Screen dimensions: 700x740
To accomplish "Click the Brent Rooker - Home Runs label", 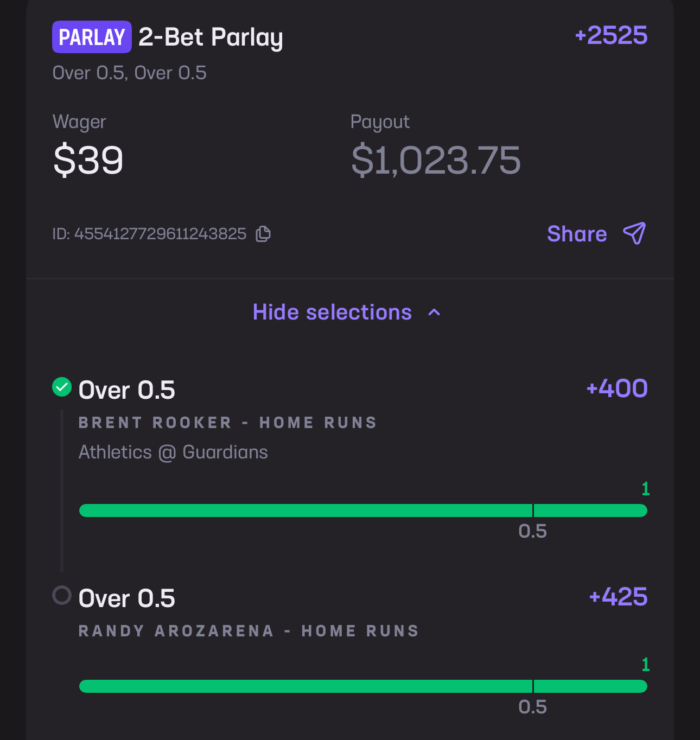I will tap(227, 423).
